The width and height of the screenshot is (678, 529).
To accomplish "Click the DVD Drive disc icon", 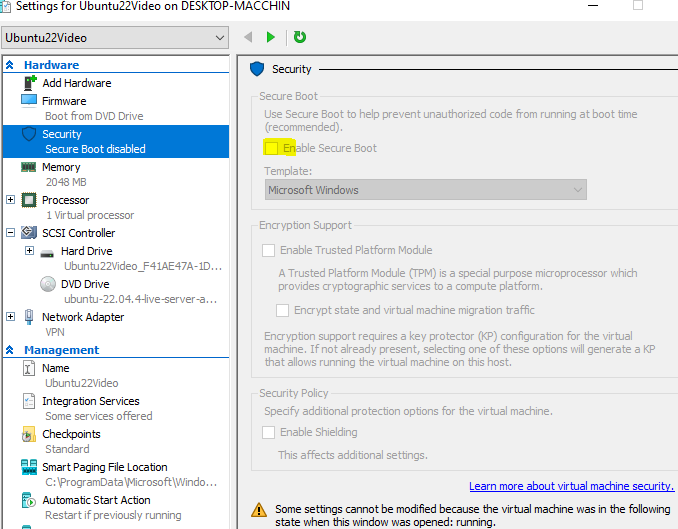I will pos(47,284).
